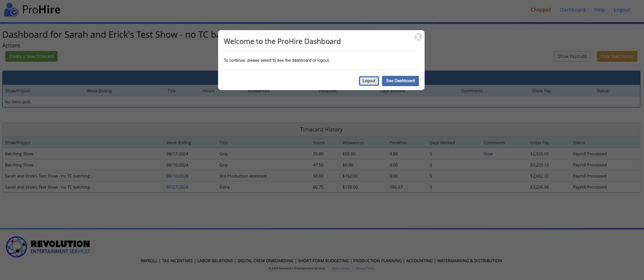
Task: Click the ProHire logo icon
Action: tap(11, 9)
